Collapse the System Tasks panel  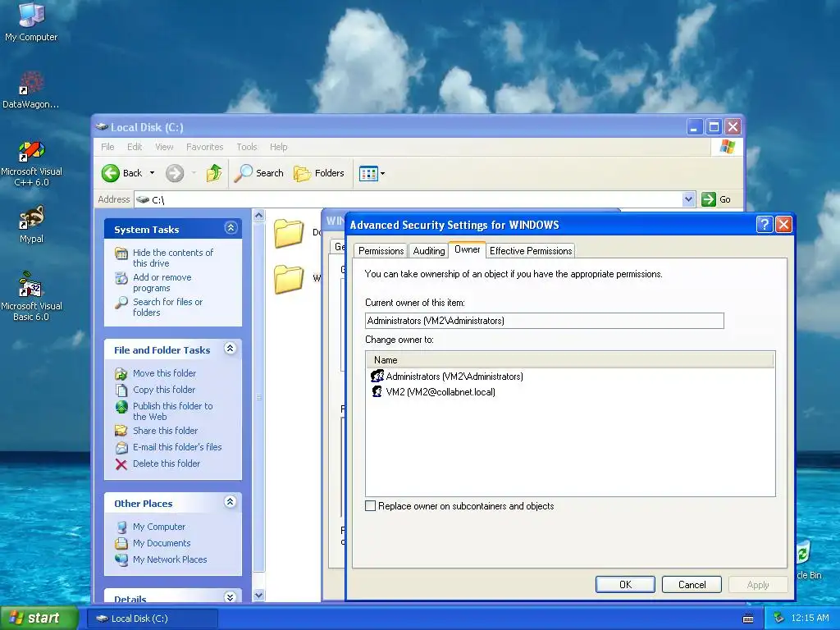(231, 228)
